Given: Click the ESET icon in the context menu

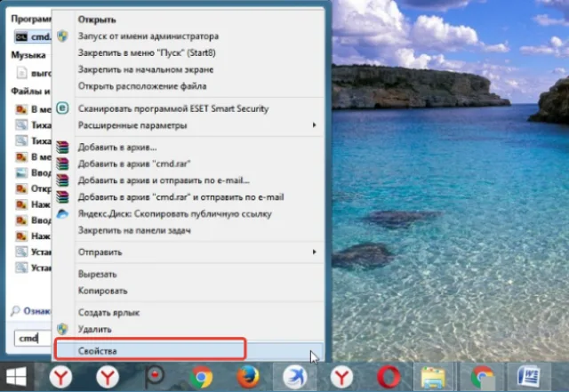Looking at the screenshot, I should (x=62, y=108).
